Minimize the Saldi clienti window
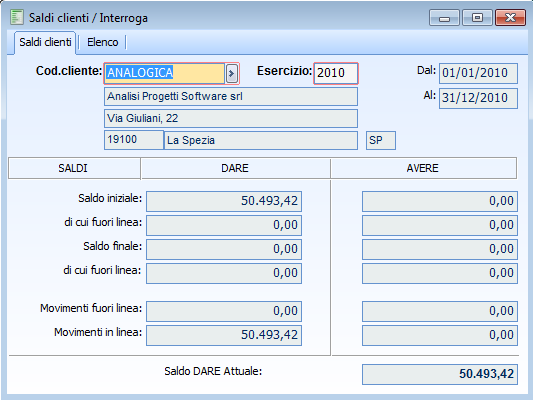Screen dimensions: 533x400 [x=444, y=18]
